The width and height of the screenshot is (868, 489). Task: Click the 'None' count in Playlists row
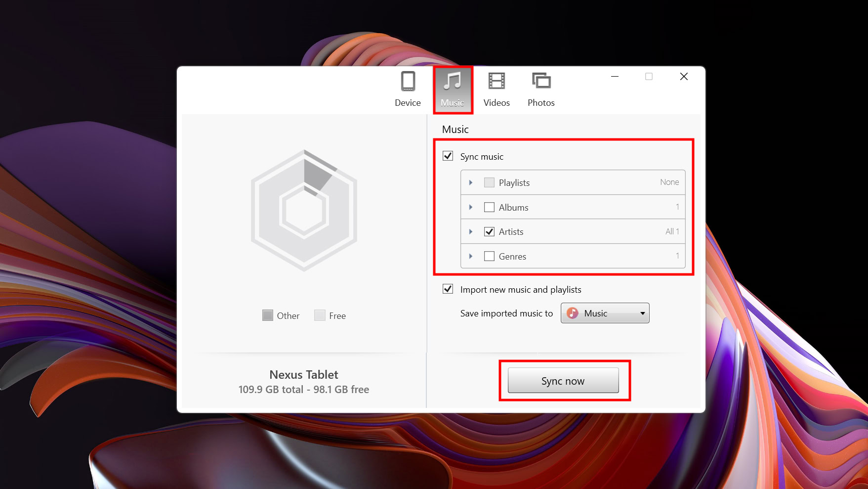coord(669,182)
